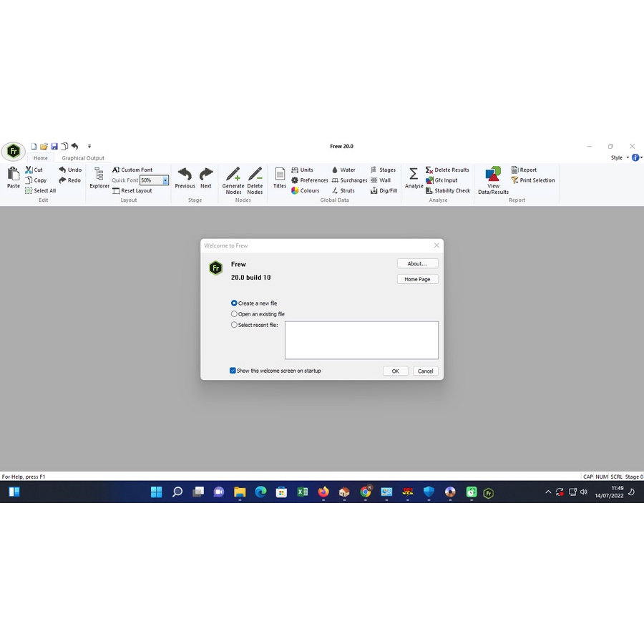
Task: Open the Colours wheel icon
Action: pos(295,190)
